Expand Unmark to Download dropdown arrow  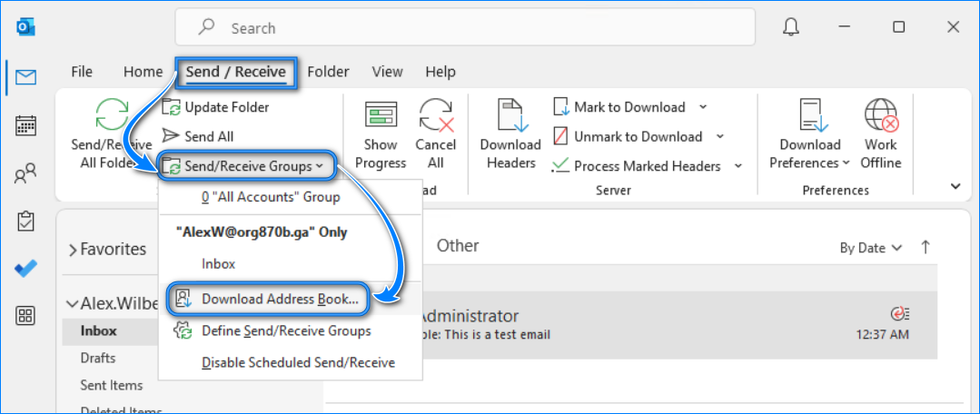(719, 135)
